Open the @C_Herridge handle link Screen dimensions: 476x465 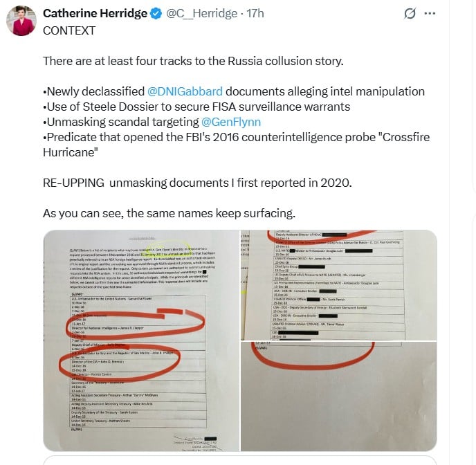pos(201,13)
